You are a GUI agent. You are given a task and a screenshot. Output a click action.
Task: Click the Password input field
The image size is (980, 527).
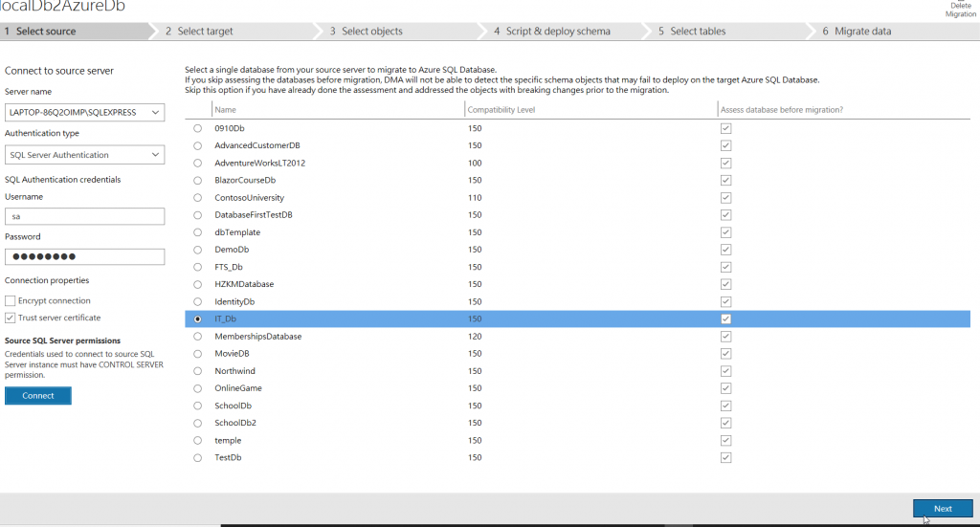coord(84,256)
